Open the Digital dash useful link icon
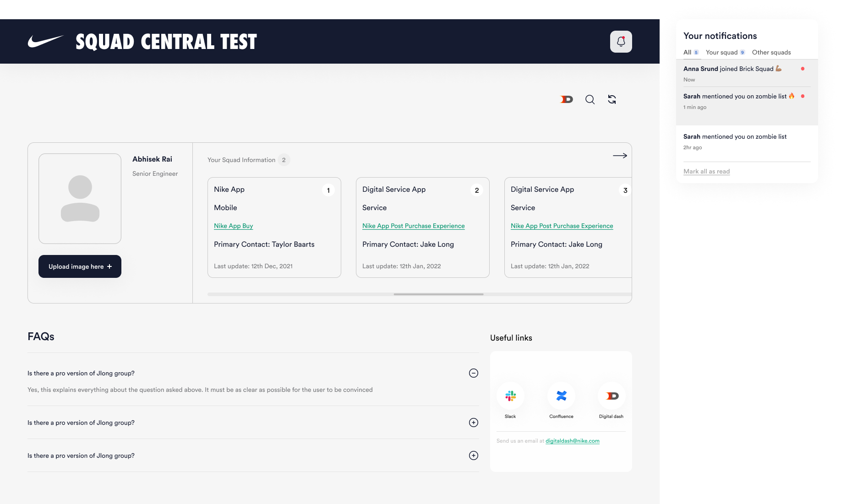Screen dimensions: 841x504 (612, 396)
